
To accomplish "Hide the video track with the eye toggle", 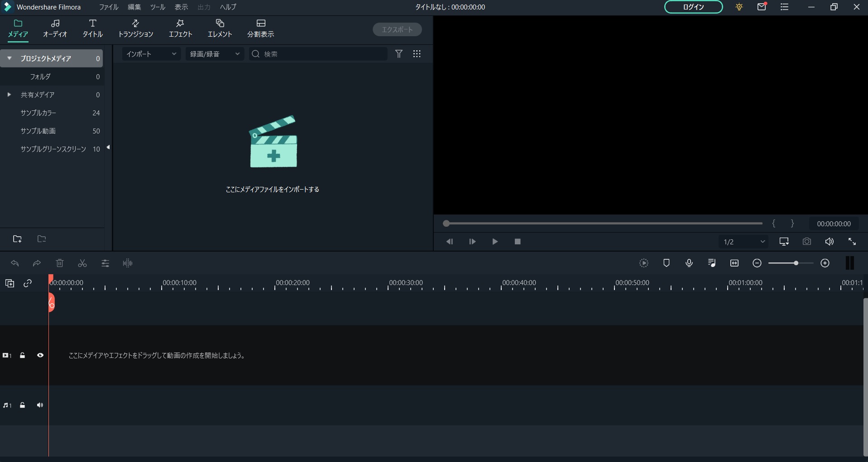I will pos(40,355).
